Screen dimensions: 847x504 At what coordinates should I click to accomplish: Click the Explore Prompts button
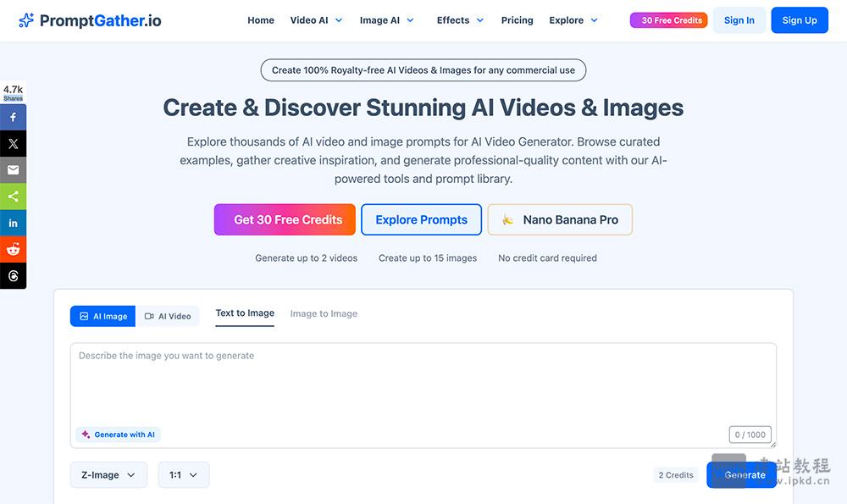(x=421, y=219)
